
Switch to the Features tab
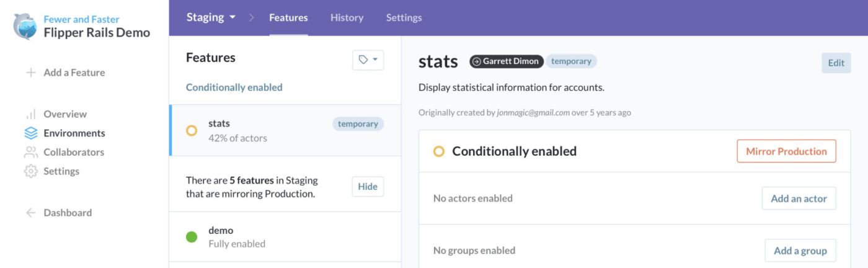[x=288, y=17]
